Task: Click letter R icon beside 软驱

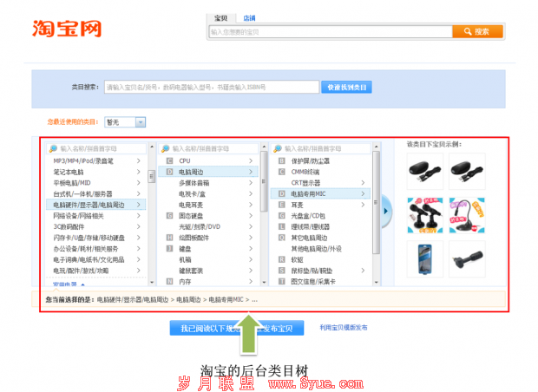Action: coord(282,259)
